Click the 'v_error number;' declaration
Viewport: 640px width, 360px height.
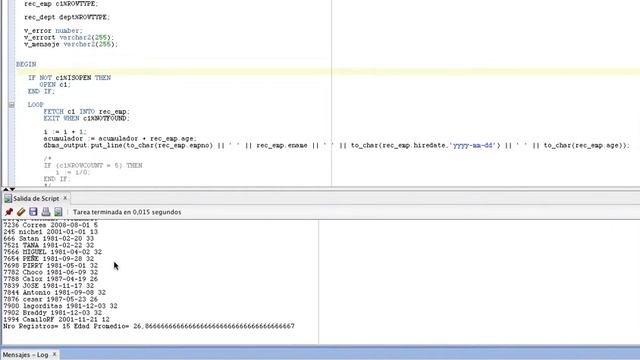click(x=53, y=31)
